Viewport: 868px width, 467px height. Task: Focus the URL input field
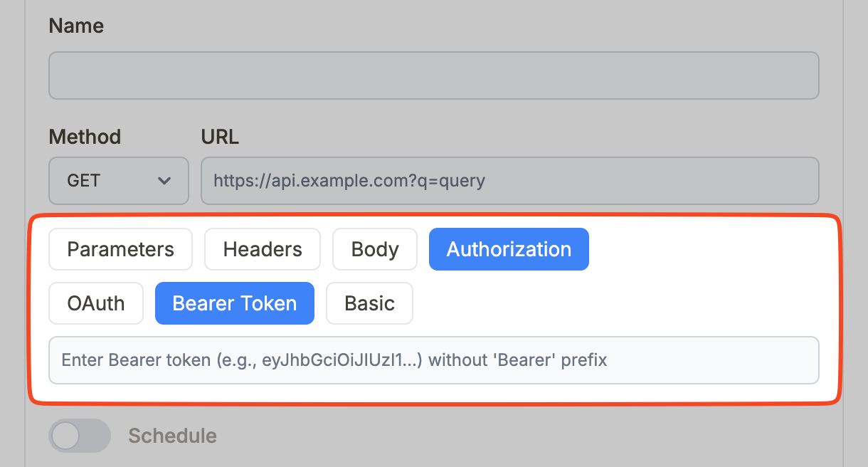[509, 181]
